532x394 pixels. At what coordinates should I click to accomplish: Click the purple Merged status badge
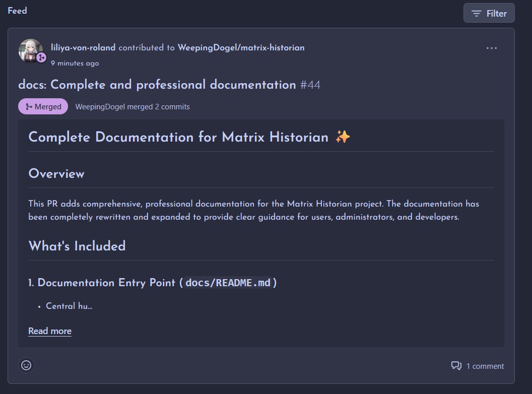tap(43, 107)
